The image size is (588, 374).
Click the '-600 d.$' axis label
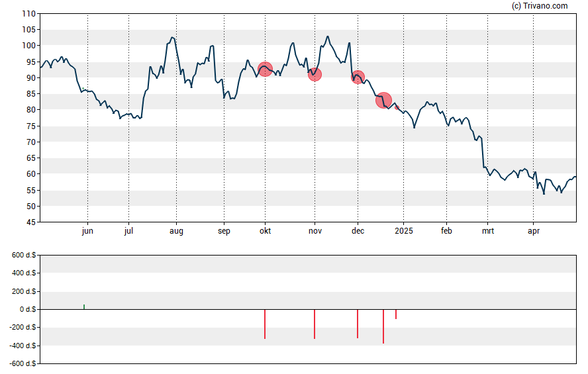click(23, 364)
